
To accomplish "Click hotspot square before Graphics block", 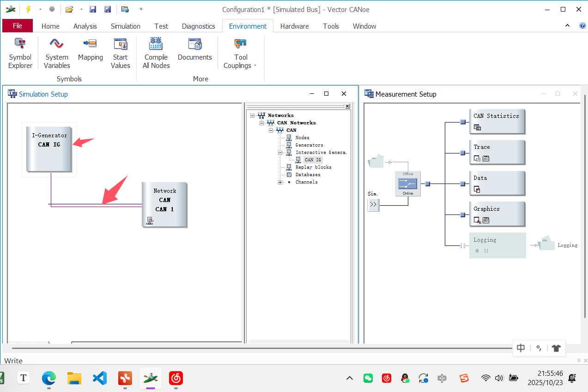I will click(x=462, y=214).
